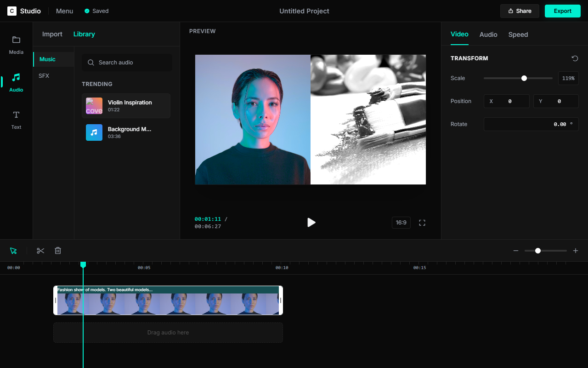The height and width of the screenshot is (368, 588).
Task: Open the Menu in top bar
Action: click(64, 11)
